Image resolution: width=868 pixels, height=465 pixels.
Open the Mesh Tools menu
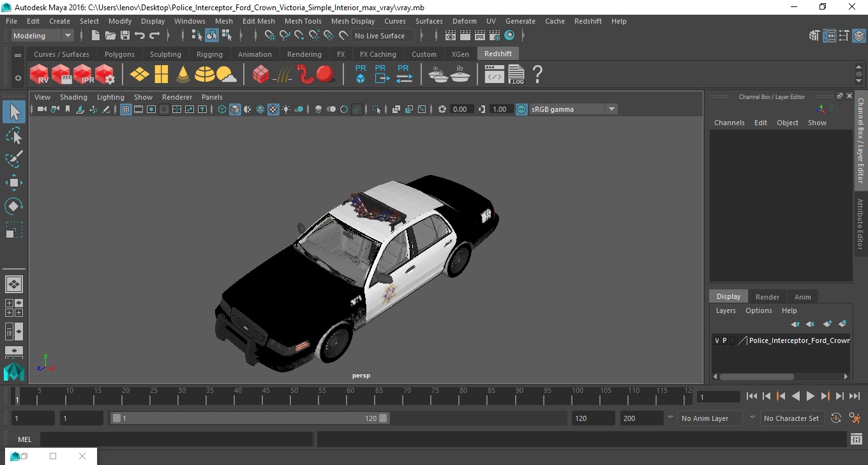tap(303, 21)
